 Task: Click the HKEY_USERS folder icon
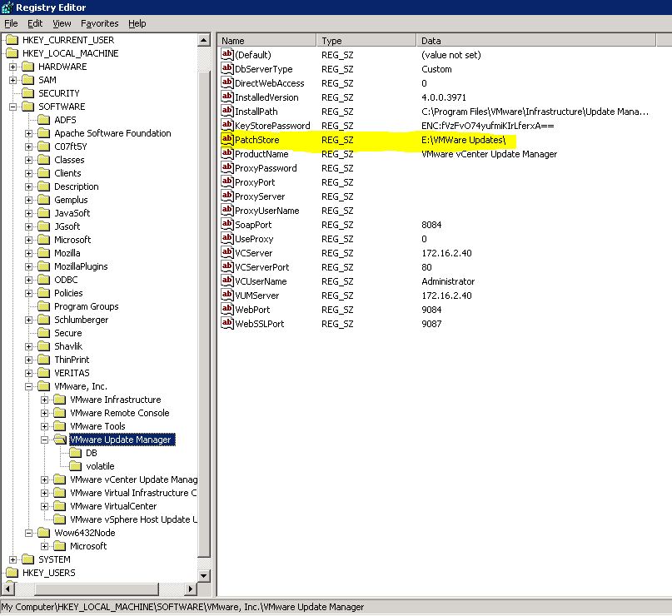pos(12,573)
